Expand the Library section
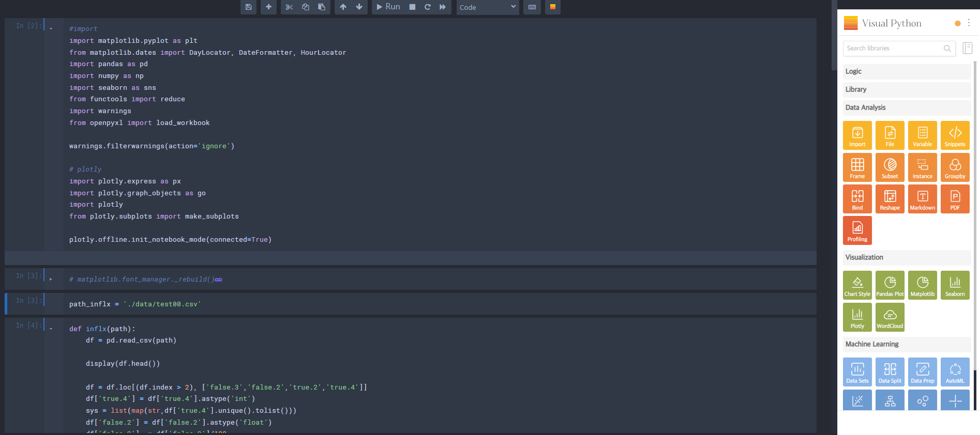This screenshot has height=435, width=980. click(907, 89)
